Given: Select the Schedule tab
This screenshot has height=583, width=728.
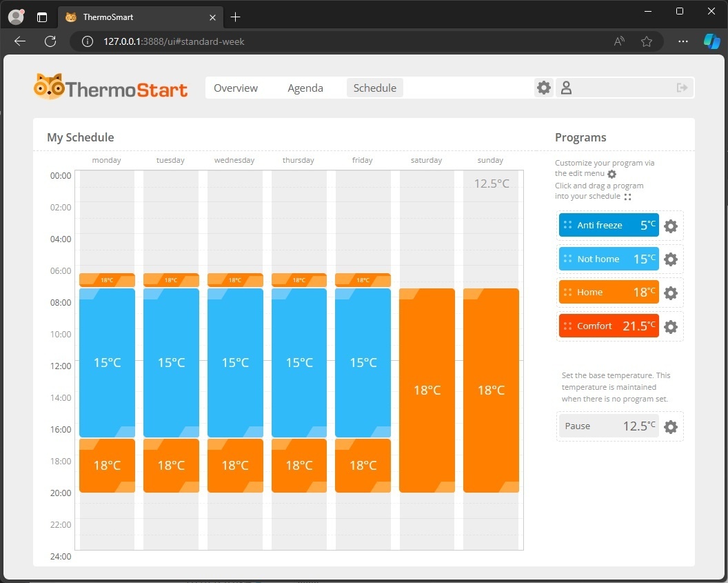Looking at the screenshot, I should (x=374, y=88).
